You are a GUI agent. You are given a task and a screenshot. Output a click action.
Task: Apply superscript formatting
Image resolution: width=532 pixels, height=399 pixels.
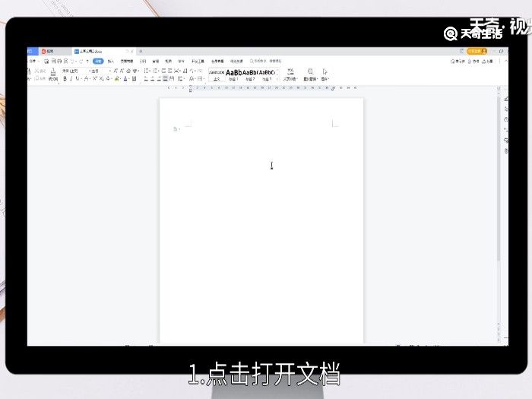(x=95, y=79)
